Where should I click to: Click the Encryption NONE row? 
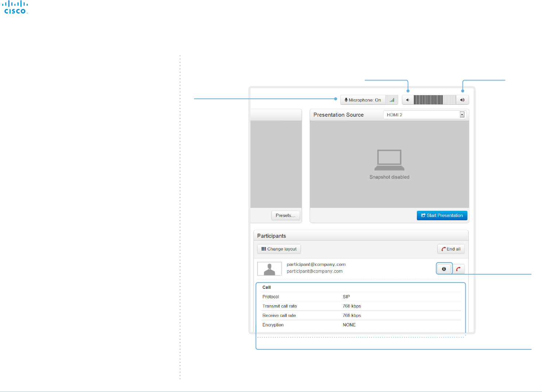pos(361,325)
